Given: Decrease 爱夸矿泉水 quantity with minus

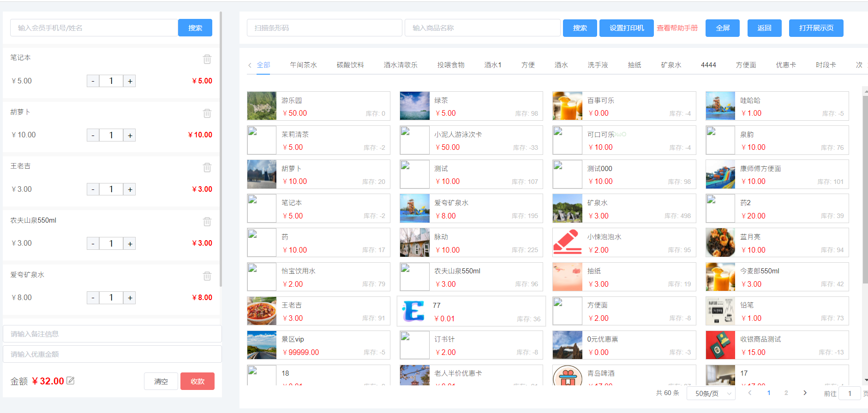Looking at the screenshot, I should [x=93, y=298].
